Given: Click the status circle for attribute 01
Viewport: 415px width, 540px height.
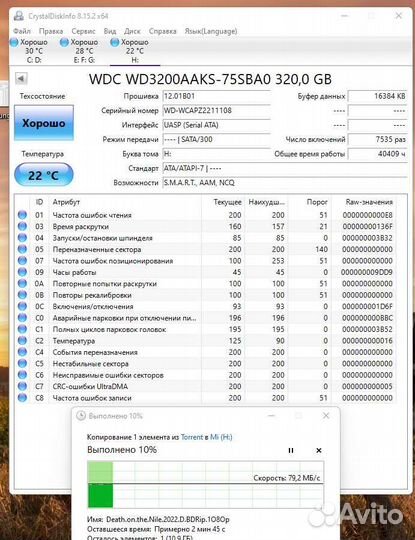Looking at the screenshot, I should coord(22,215).
